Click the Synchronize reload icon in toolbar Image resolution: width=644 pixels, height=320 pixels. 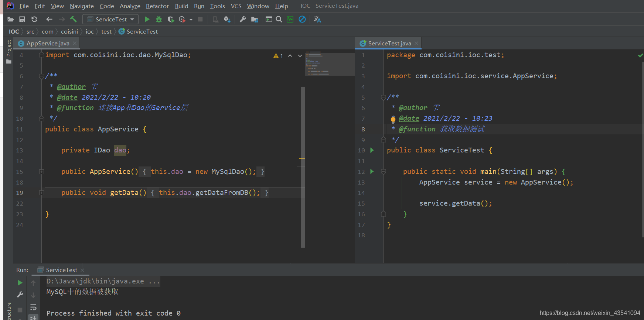pos(34,19)
